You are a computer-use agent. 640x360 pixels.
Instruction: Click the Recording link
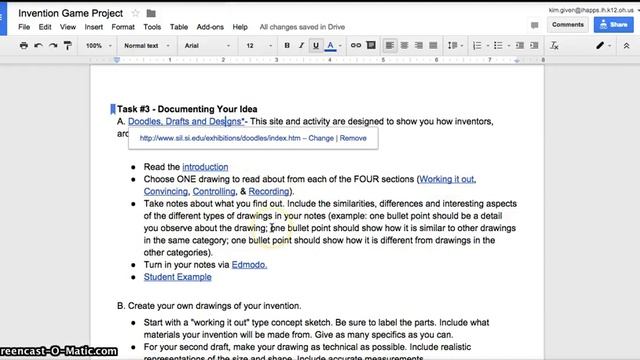coord(269,191)
